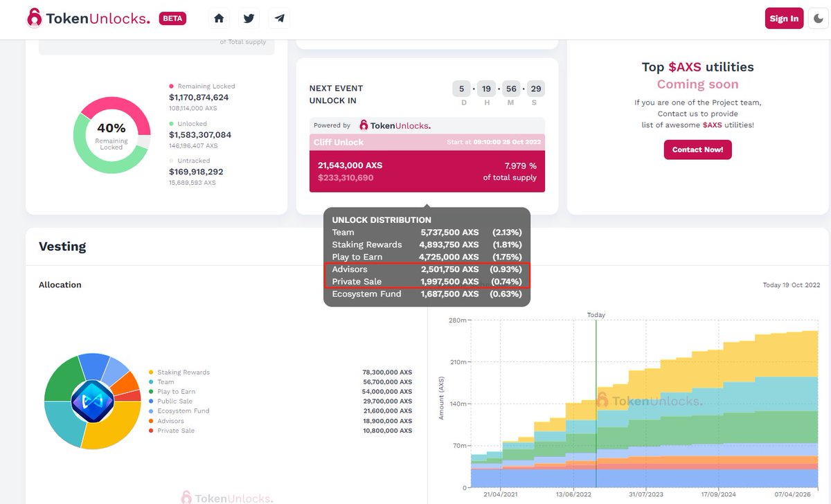Click Ecosystem Fund 1,687,500 AXS row
The image size is (831, 504).
[x=427, y=294]
